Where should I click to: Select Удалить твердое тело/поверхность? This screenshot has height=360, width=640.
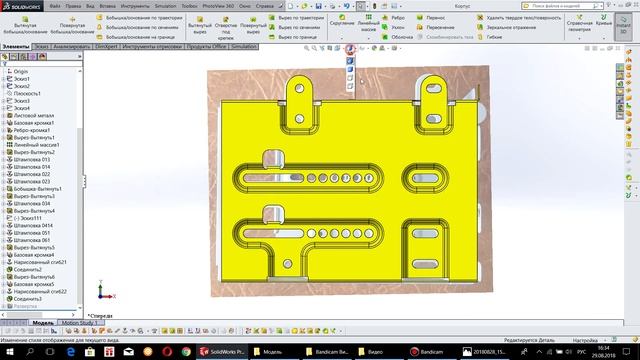tap(519, 18)
